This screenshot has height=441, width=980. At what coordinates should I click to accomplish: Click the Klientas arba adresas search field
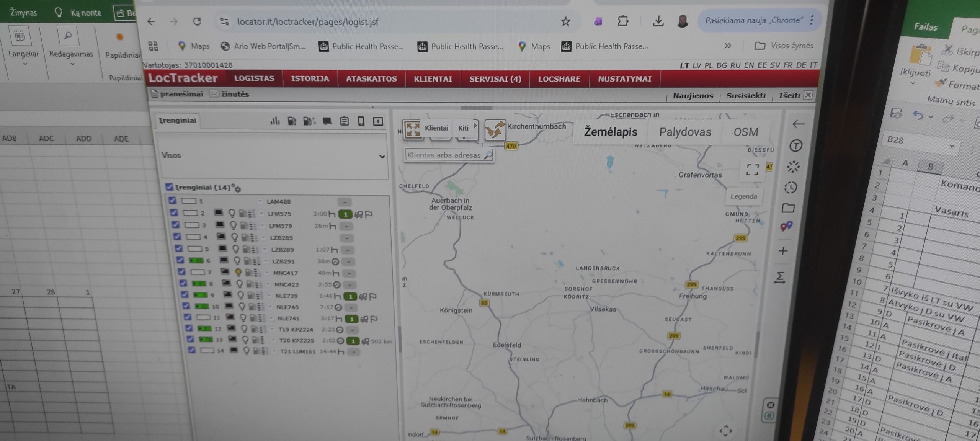pos(444,155)
